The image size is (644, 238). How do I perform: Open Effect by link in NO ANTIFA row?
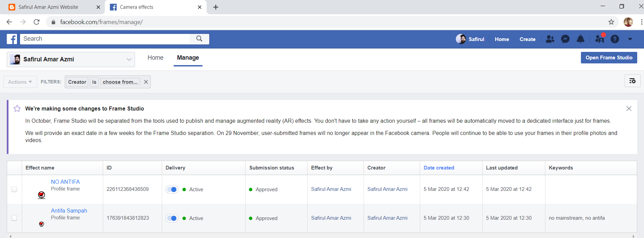click(x=331, y=189)
